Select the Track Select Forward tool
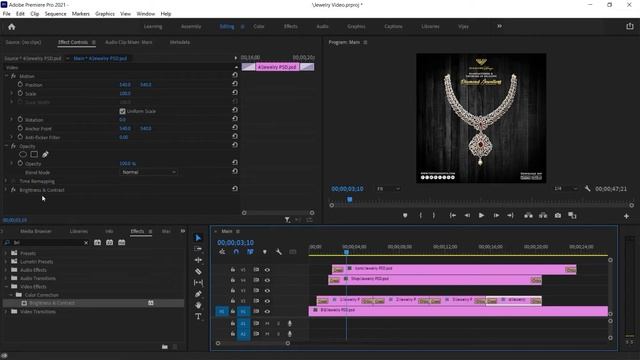Viewport: 640px width, 360px height. click(x=198, y=249)
